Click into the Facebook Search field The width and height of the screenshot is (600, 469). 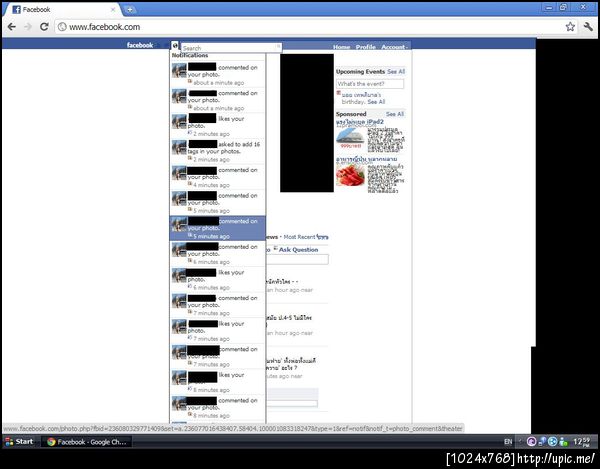[x=229, y=48]
